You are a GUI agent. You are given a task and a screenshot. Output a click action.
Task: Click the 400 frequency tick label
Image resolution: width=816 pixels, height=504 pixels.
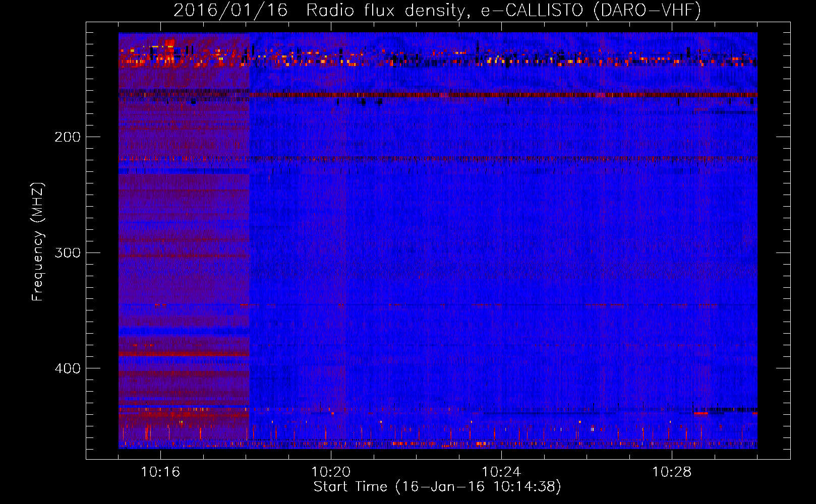click(x=68, y=368)
